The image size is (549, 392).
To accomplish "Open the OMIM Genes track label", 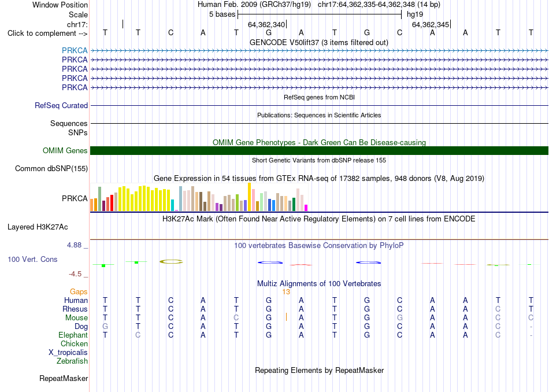I will 65,151.
